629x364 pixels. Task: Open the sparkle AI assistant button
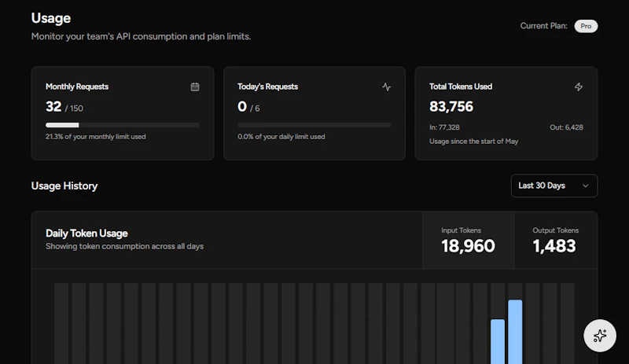click(x=600, y=336)
